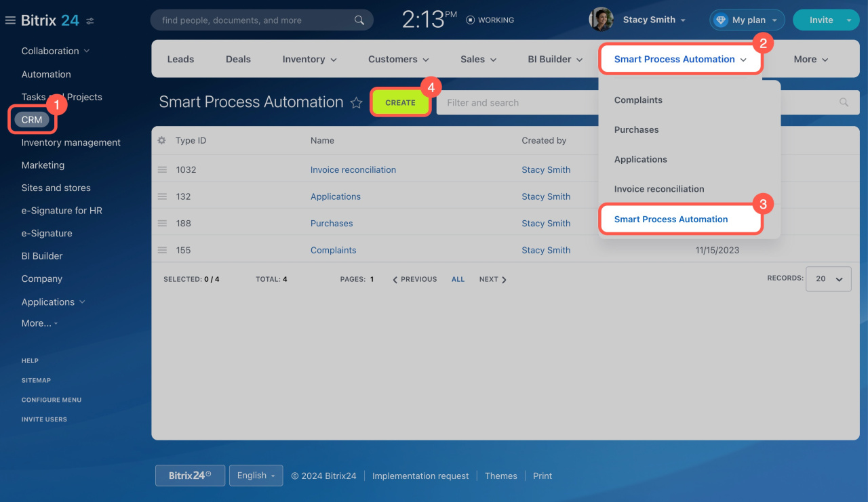Click the Bitrix24 logo button in footer
The height and width of the screenshot is (502, 868).
(x=190, y=476)
